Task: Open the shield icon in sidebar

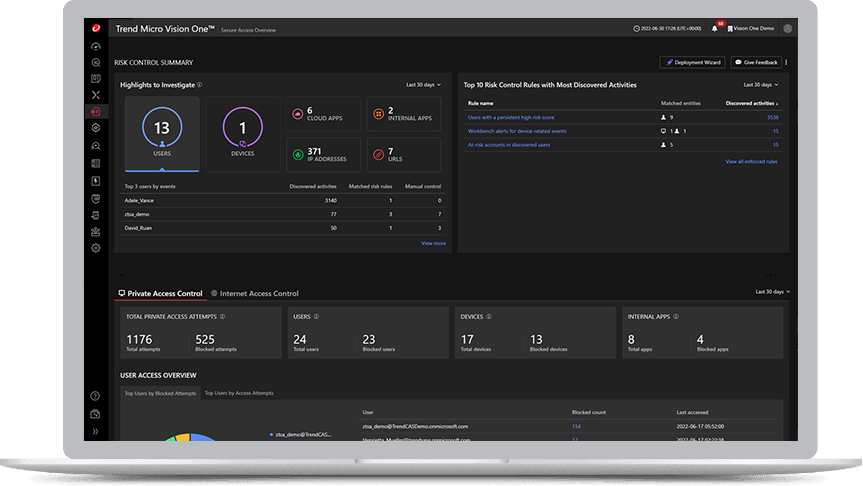Action: click(96, 199)
